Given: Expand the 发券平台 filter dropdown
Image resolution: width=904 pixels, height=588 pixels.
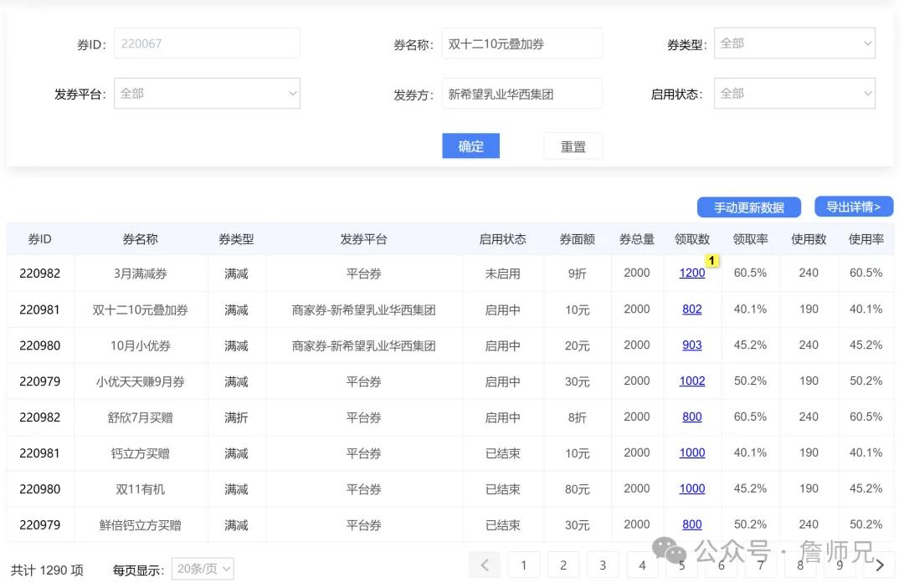Looking at the screenshot, I should tap(206, 93).
